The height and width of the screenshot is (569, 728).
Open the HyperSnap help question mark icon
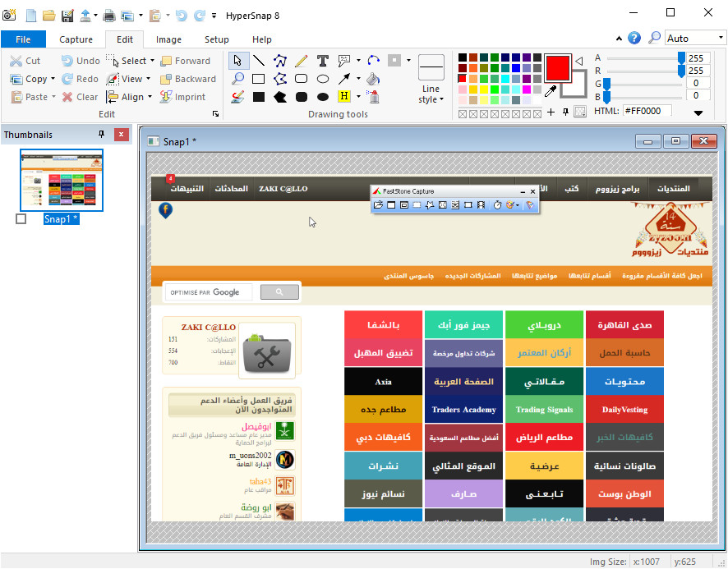click(634, 38)
